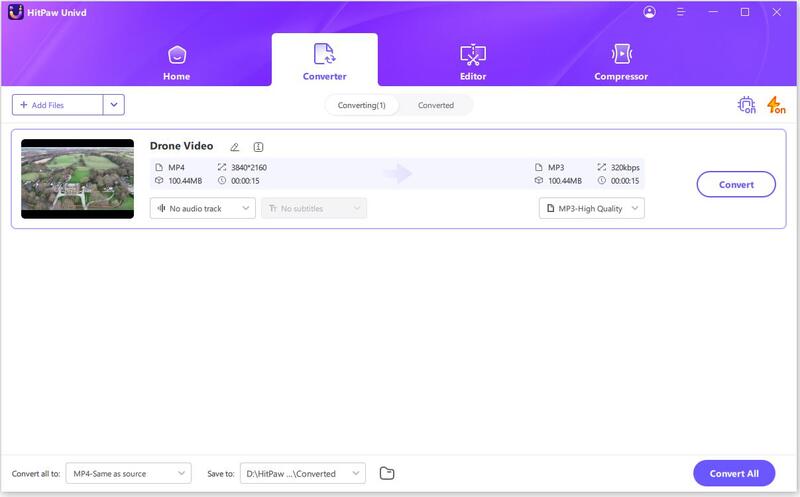Click the source MP4 format label
Screen dimensions: 800x497
click(x=177, y=167)
